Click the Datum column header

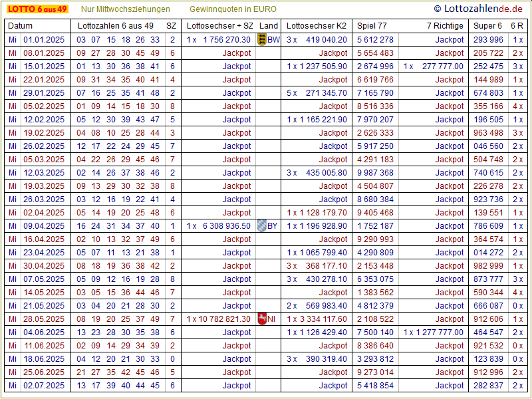coord(20,26)
